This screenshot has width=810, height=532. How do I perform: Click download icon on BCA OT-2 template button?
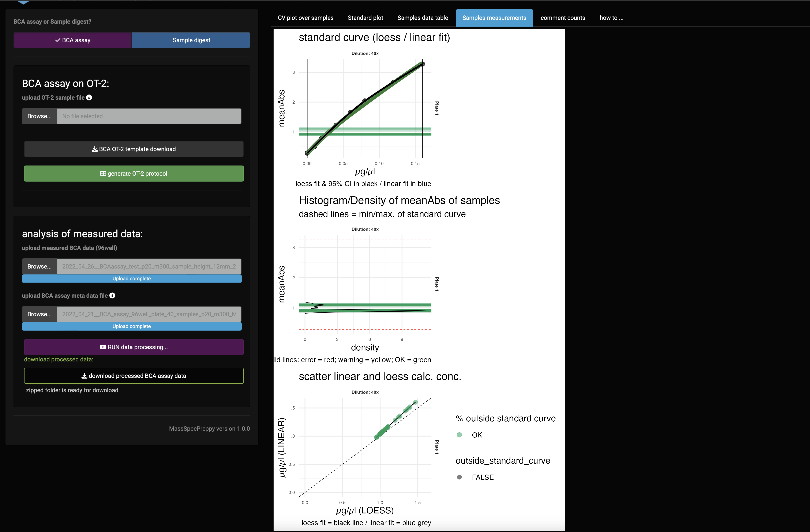(95, 149)
